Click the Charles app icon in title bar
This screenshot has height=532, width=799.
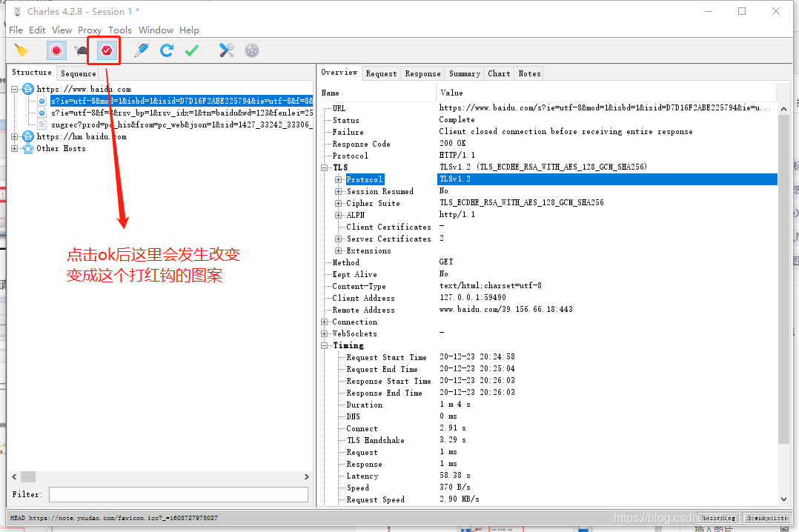point(17,11)
